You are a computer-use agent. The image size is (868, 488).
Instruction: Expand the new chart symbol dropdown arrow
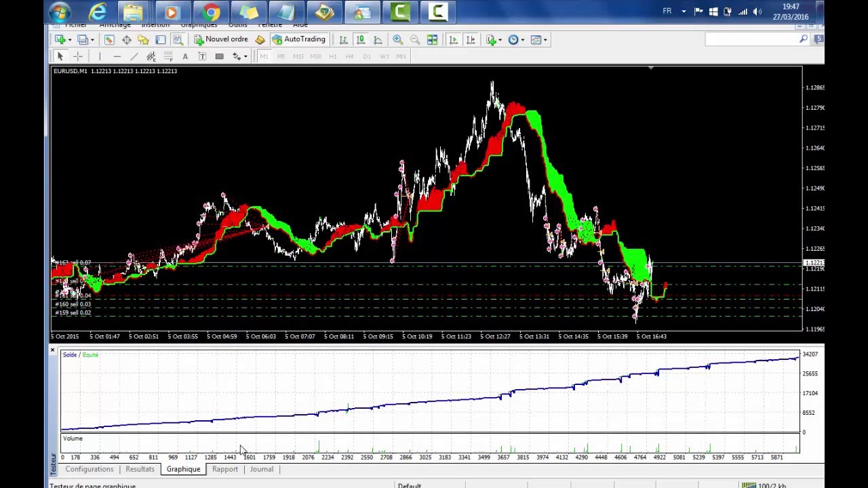[x=69, y=40]
